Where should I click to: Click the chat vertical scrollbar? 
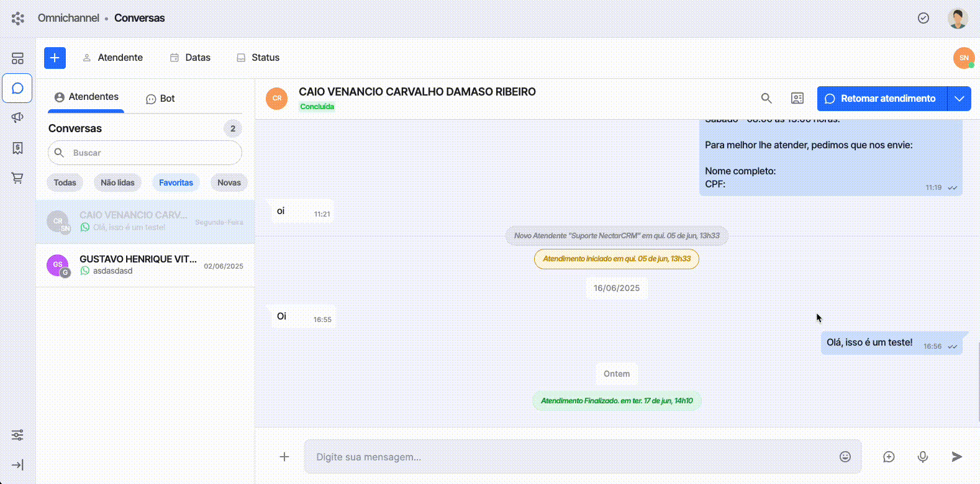[978, 382]
